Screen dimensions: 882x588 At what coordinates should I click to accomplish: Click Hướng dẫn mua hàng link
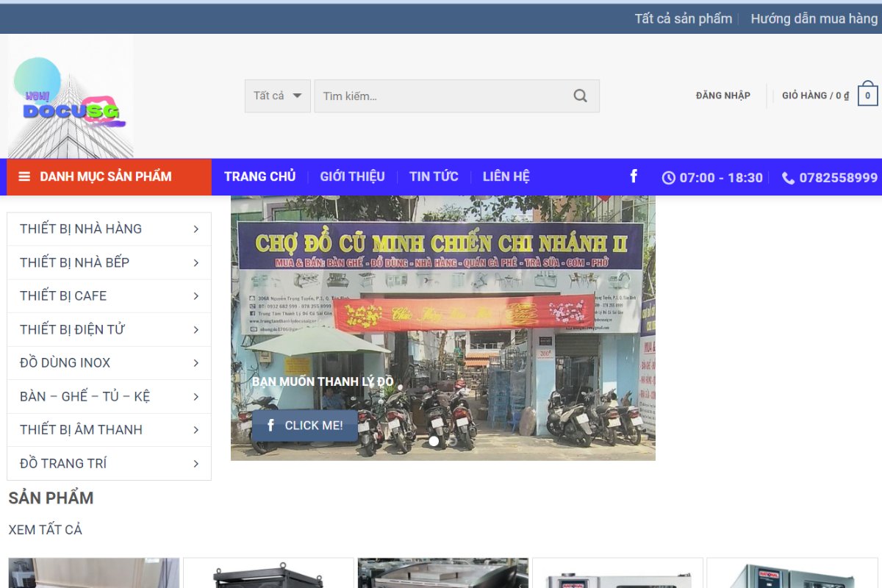coord(814,18)
